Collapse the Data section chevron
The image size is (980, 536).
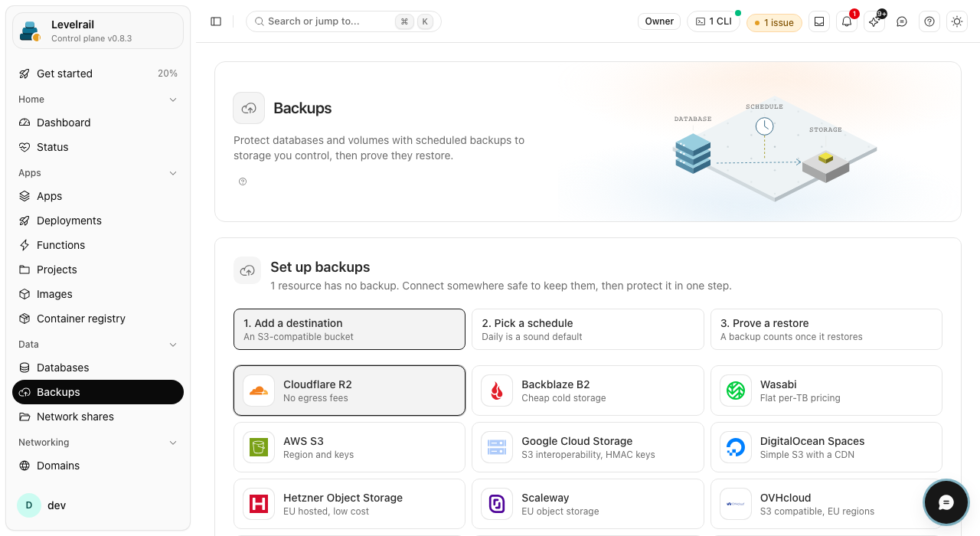pyautogui.click(x=173, y=345)
